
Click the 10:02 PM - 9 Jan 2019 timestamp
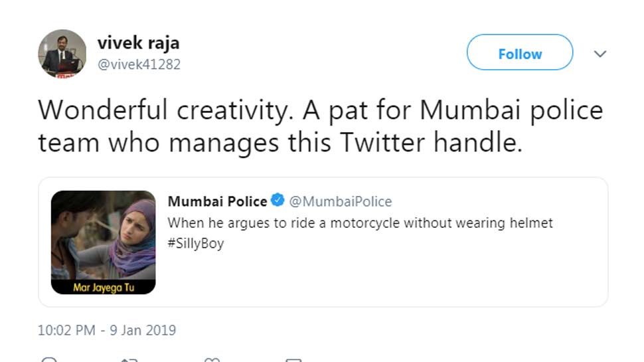pyautogui.click(x=107, y=330)
